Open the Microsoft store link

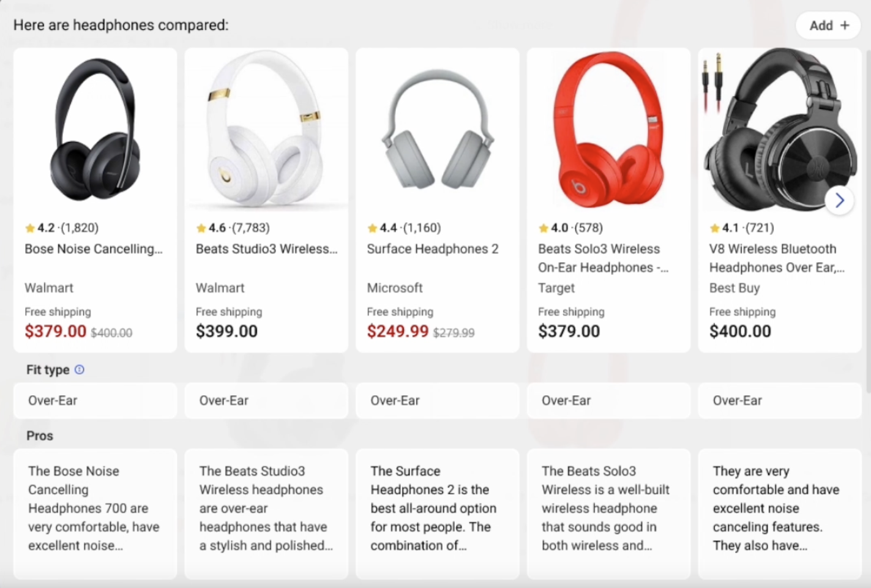pos(395,288)
